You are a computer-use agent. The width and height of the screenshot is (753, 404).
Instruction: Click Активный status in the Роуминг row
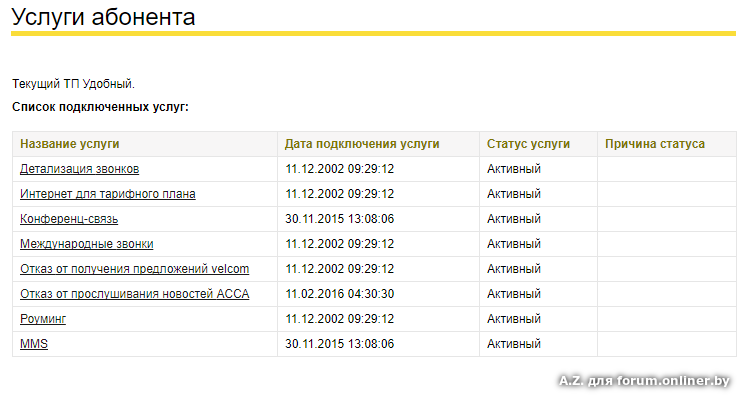click(514, 319)
